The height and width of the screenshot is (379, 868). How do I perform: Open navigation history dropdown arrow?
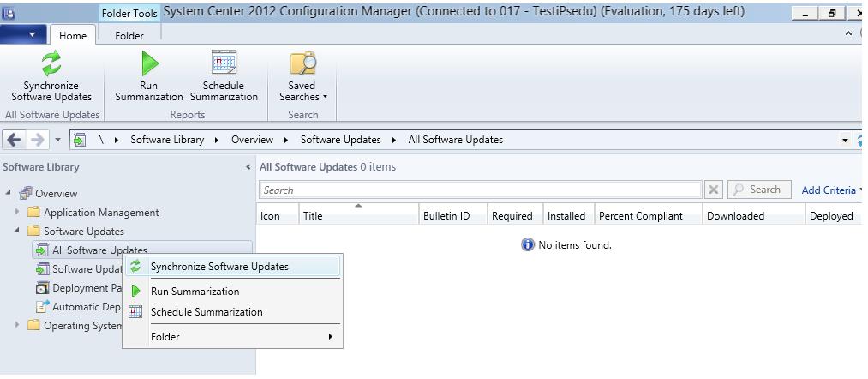click(58, 140)
